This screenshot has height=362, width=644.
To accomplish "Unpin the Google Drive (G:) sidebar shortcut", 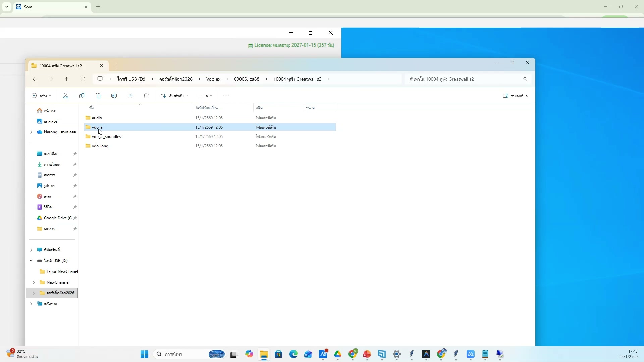I will (x=75, y=218).
